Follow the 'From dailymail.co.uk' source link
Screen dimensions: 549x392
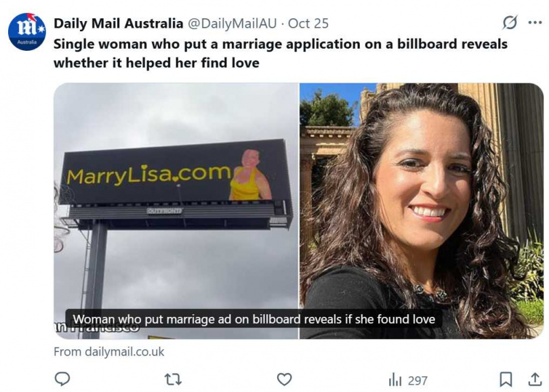click(x=109, y=351)
